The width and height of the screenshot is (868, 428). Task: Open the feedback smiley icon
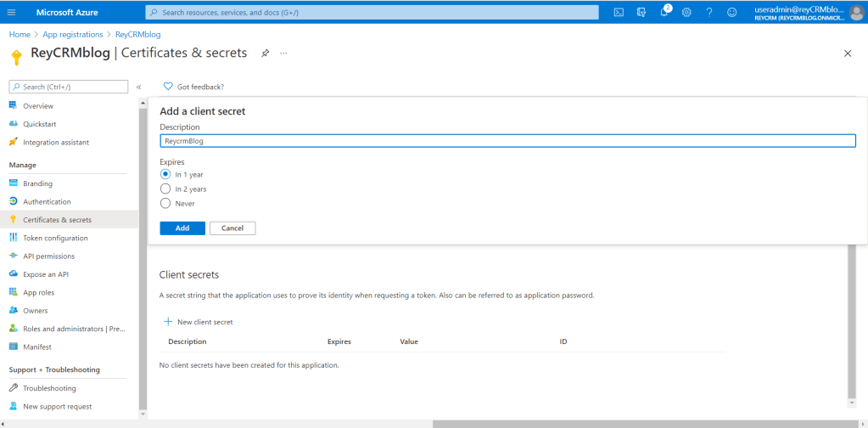(x=732, y=12)
